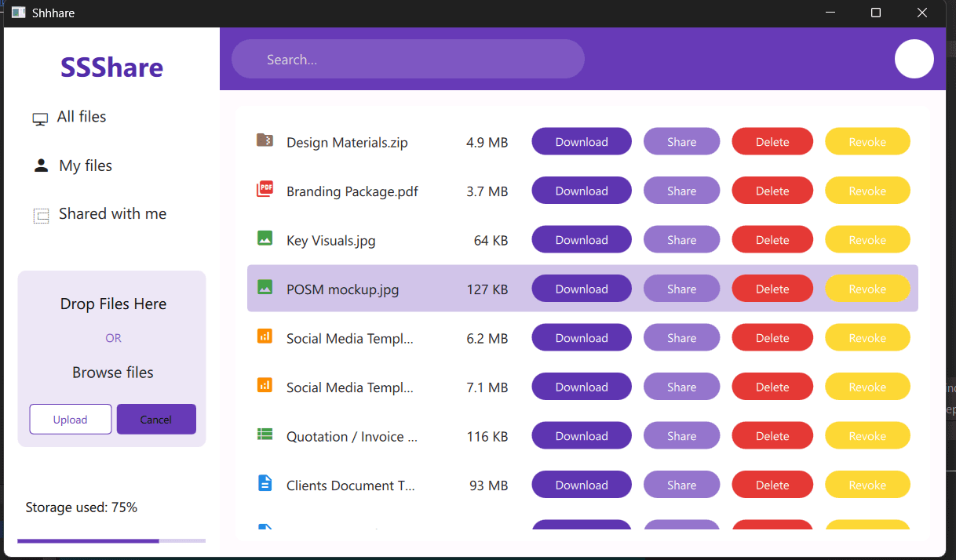Click the Storage used: 75% label
This screenshot has width=956, height=560.
click(82, 507)
